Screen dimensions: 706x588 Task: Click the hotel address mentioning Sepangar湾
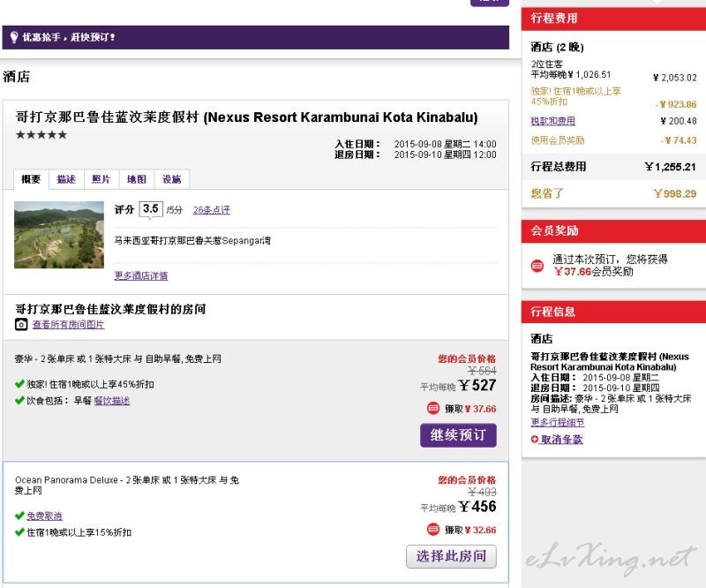click(x=192, y=241)
